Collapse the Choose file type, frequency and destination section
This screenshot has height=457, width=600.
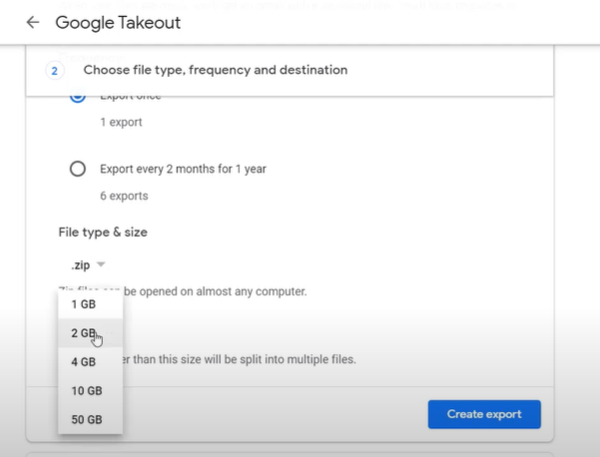coord(215,70)
